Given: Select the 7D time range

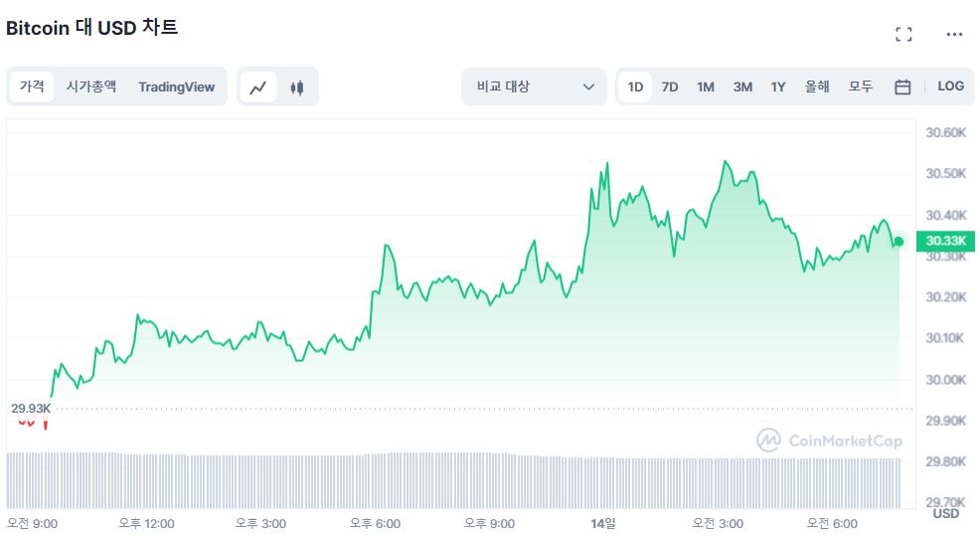Looking at the screenshot, I should click(669, 87).
